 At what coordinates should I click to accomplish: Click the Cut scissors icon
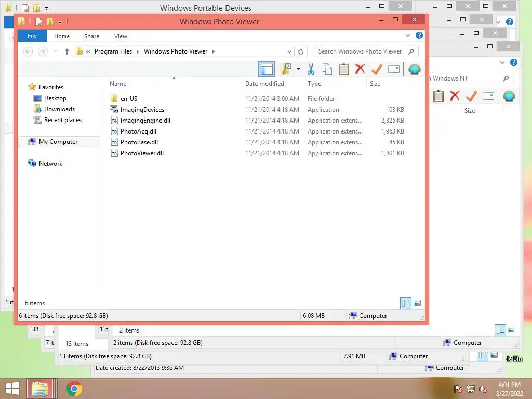pos(311,69)
